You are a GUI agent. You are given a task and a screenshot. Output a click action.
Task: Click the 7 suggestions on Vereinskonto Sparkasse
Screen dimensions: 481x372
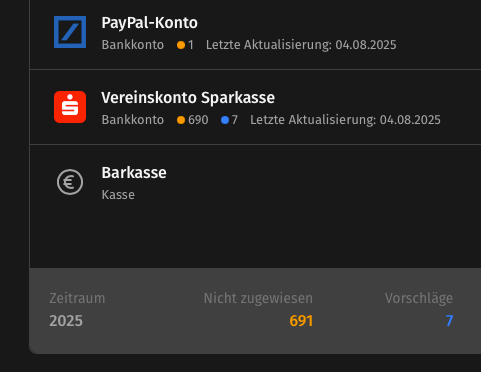(235, 120)
